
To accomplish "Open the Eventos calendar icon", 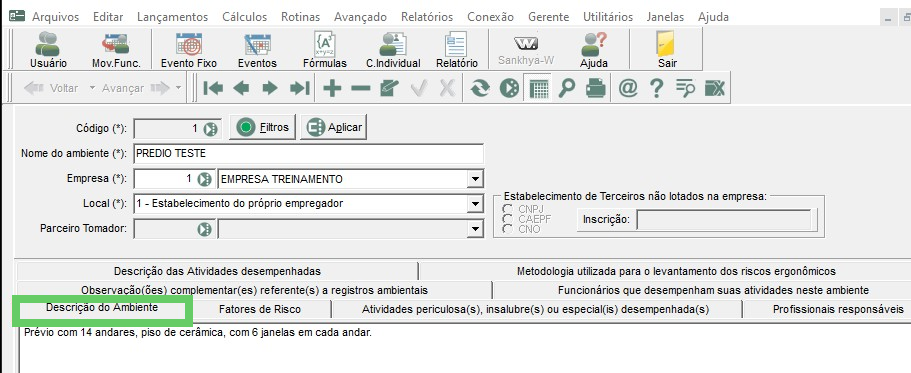I will [x=257, y=50].
